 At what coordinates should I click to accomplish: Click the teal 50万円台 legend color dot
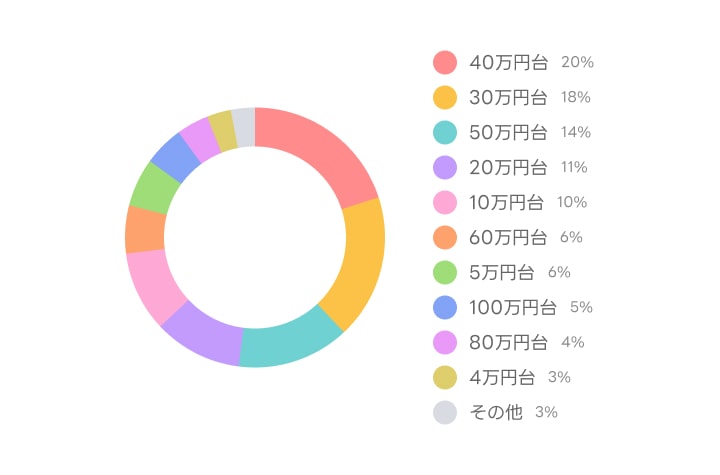point(445,132)
